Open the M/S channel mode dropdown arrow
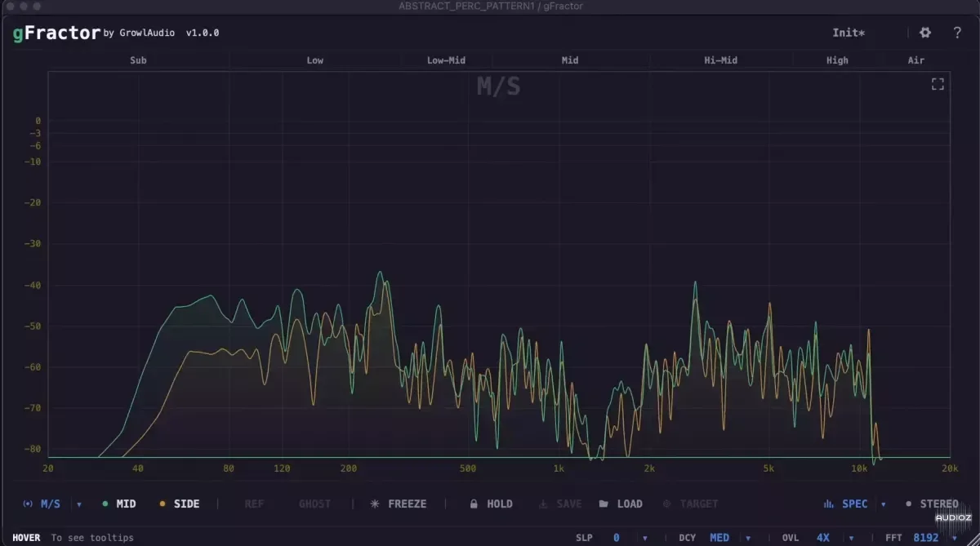This screenshot has height=546, width=980. point(79,504)
